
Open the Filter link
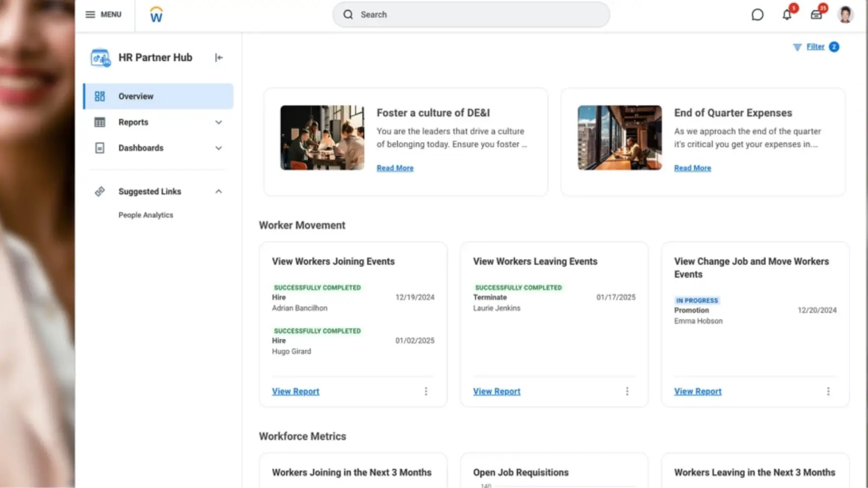[815, 47]
